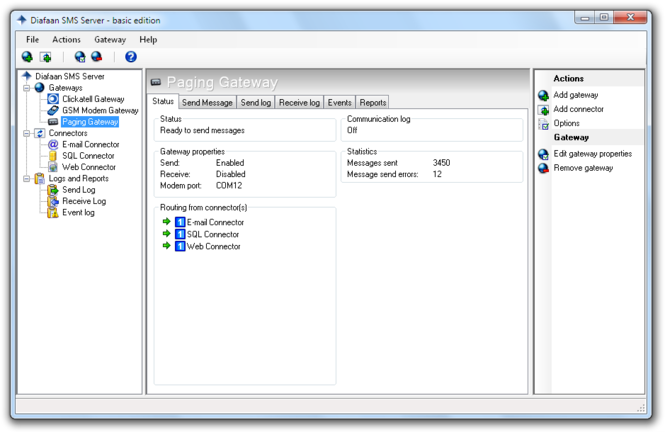This screenshot has height=432, width=665.
Task: Click the Clickatell Gateway icon
Action: (53, 99)
